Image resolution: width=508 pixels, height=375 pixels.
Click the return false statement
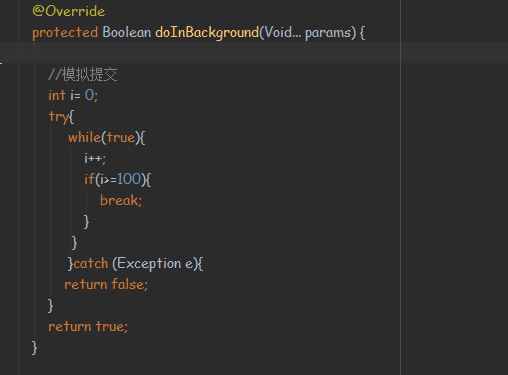point(106,284)
